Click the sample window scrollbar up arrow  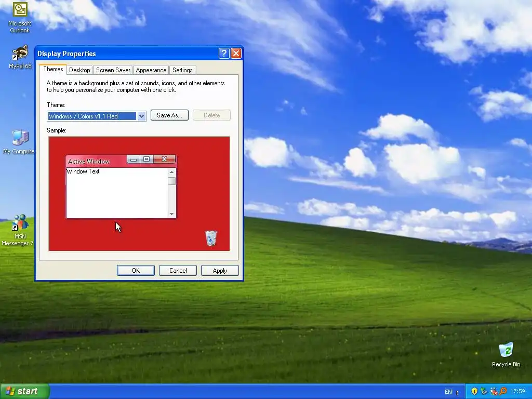point(171,172)
